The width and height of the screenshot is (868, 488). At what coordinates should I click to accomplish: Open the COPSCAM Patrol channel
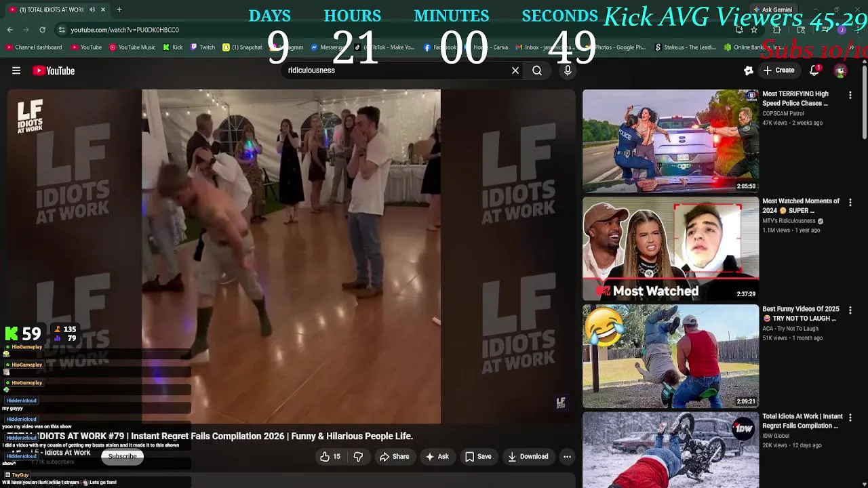coord(783,113)
